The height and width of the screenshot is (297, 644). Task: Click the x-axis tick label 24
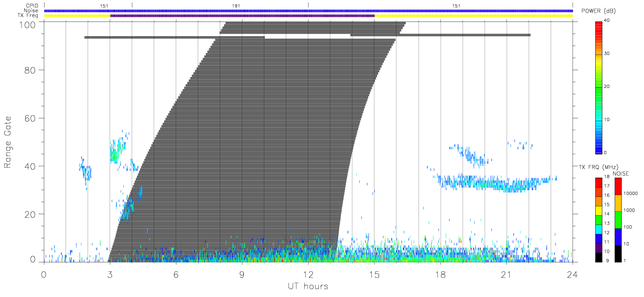[x=572, y=274]
